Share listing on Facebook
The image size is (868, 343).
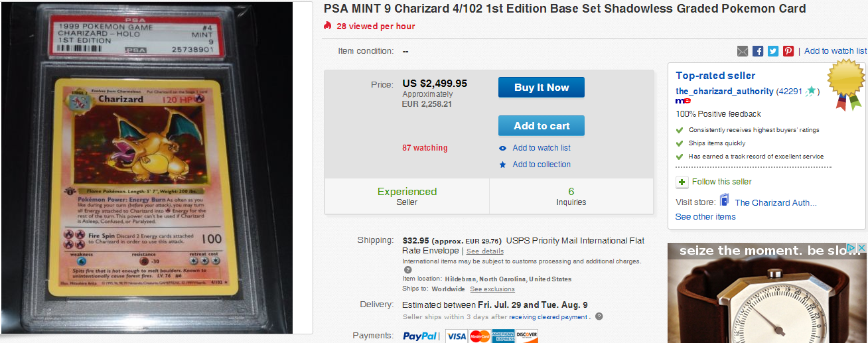coord(758,51)
